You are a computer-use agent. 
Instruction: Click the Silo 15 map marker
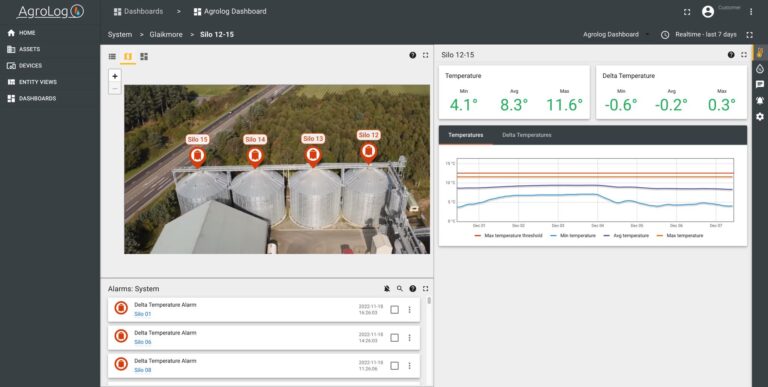[x=197, y=156]
